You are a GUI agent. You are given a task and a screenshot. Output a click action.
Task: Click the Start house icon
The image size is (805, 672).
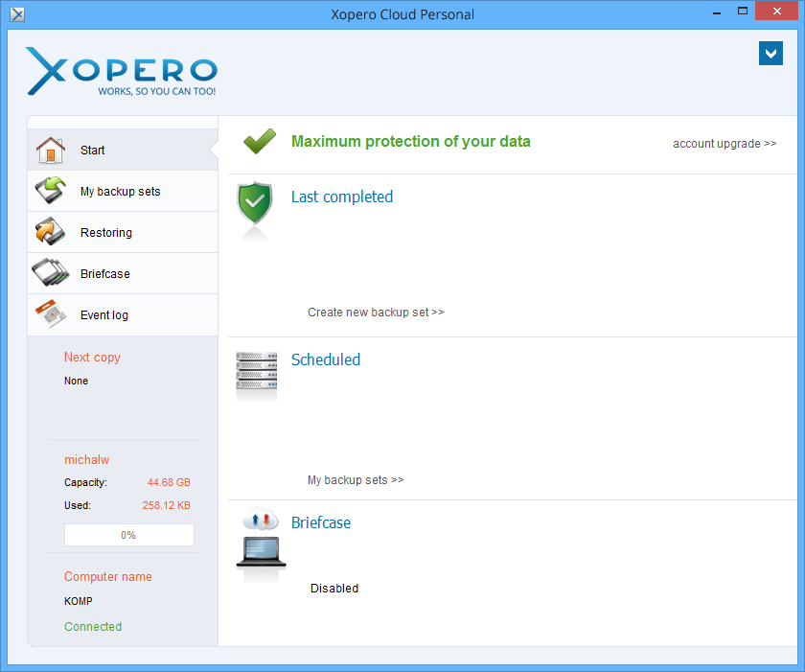tap(50, 150)
